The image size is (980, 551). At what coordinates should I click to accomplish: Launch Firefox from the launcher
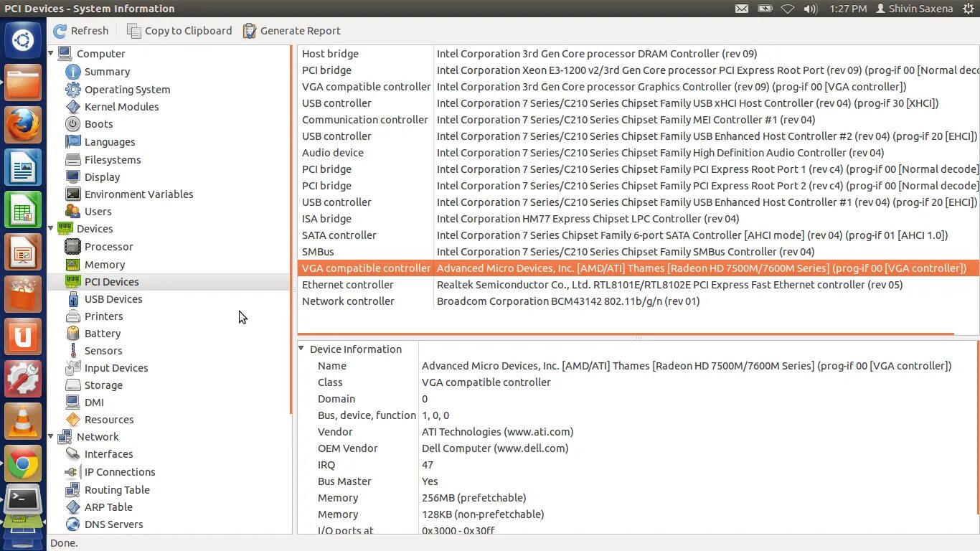(23, 126)
